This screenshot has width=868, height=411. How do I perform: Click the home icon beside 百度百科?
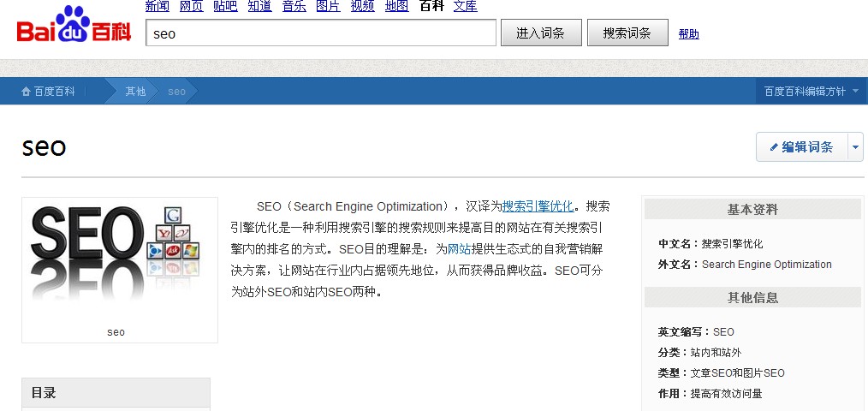[x=26, y=92]
